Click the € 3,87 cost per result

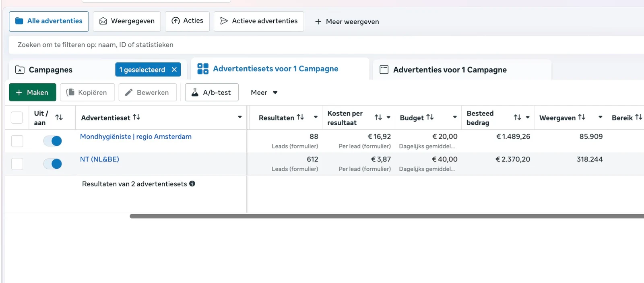[x=381, y=159]
